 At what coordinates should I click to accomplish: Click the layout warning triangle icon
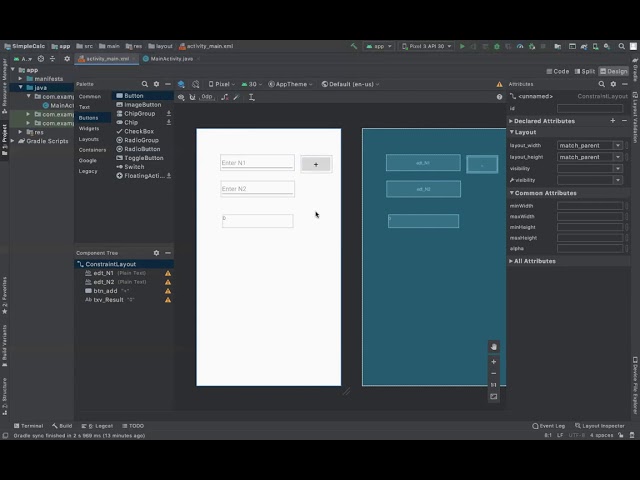(499, 84)
